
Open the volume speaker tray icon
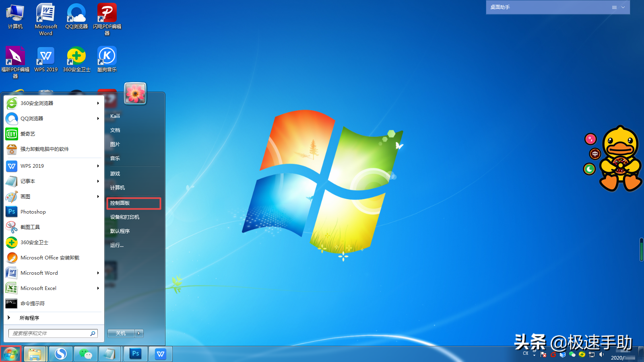tap(601, 354)
